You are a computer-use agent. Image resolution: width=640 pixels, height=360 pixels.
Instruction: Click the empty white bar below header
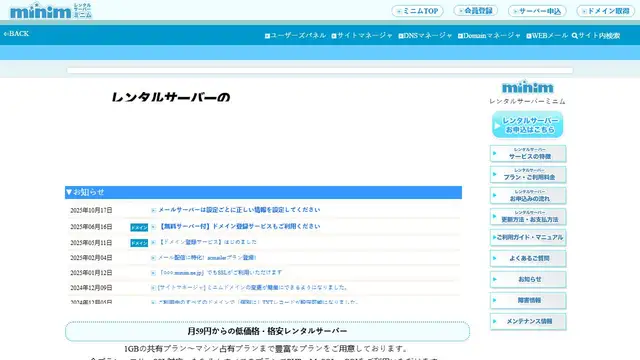320,71
